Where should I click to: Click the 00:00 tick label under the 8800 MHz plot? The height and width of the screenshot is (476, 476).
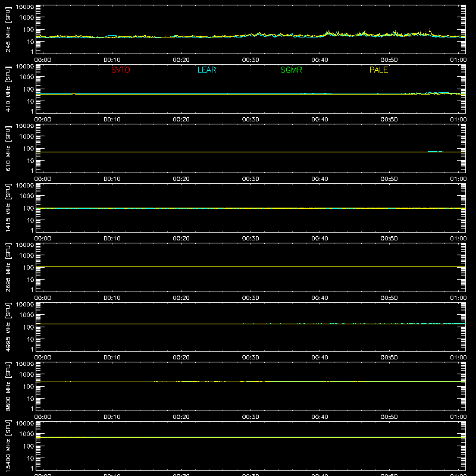(x=43, y=417)
